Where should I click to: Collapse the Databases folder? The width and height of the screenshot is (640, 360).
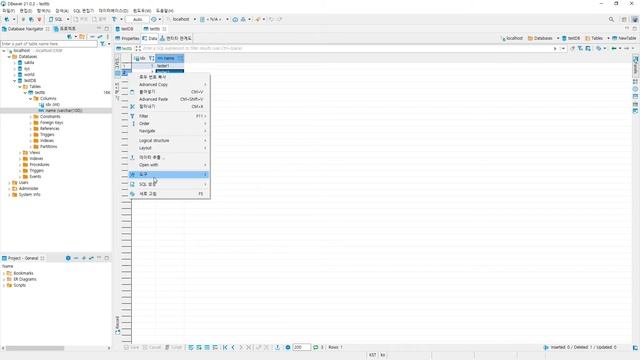point(9,57)
